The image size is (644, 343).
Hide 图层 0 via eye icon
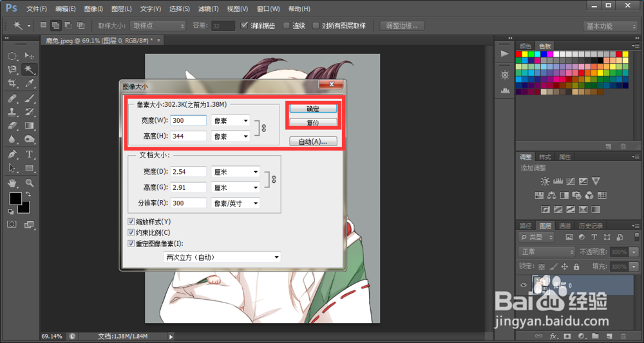(x=523, y=285)
